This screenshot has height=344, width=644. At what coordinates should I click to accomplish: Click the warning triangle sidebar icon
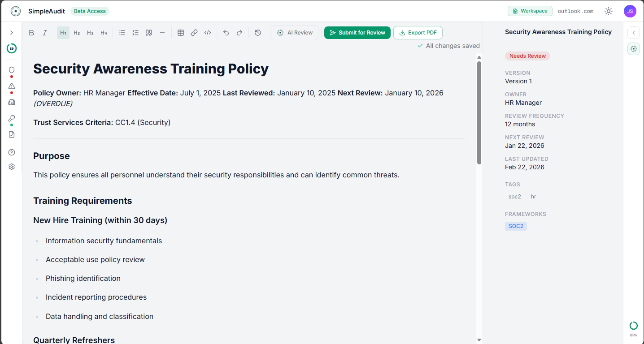point(12,86)
